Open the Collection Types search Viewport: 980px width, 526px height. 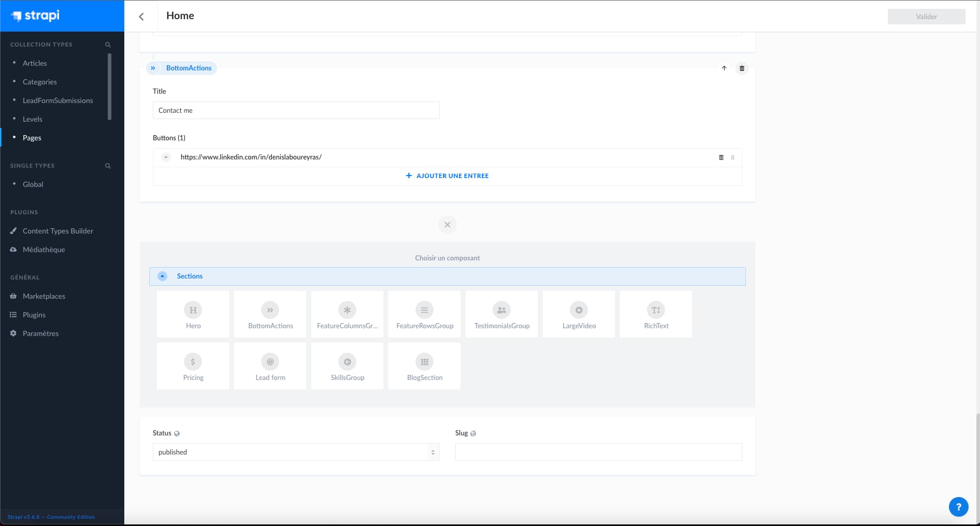point(107,45)
